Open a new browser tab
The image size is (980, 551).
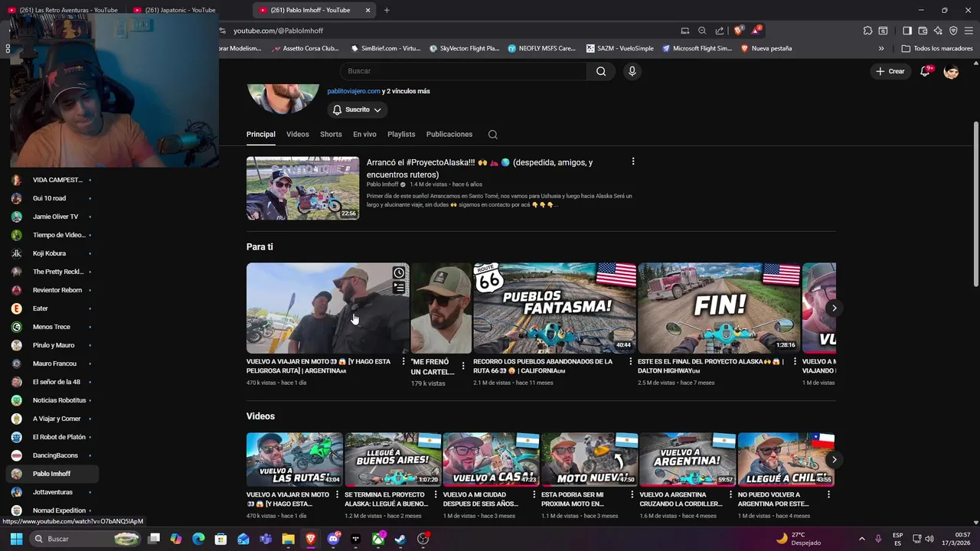(387, 10)
